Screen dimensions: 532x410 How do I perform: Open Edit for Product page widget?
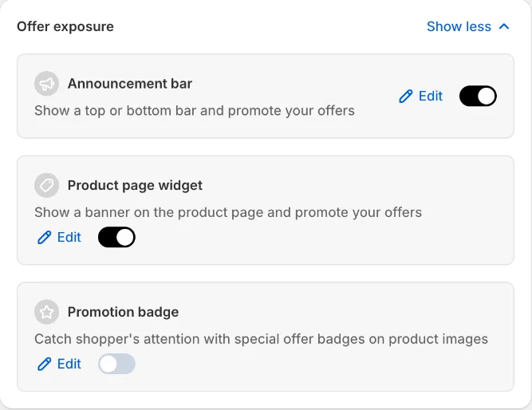pyautogui.click(x=59, y=237)
